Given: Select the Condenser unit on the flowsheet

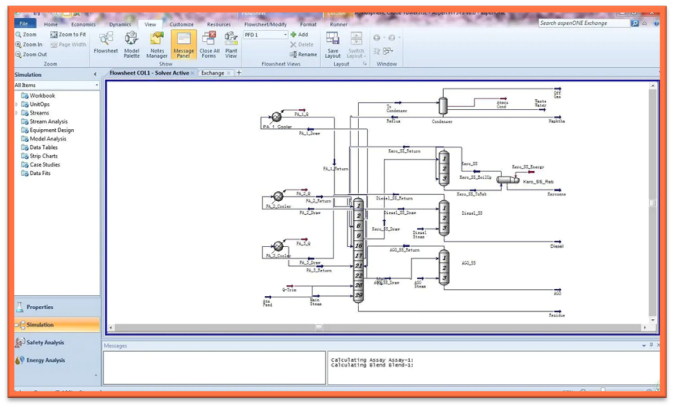Looking at the screenshot, I should coord(441,105).
